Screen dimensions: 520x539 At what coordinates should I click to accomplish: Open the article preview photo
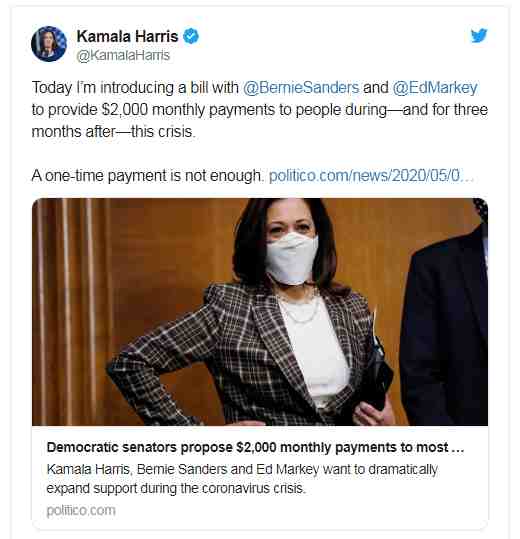pos(260,312)
